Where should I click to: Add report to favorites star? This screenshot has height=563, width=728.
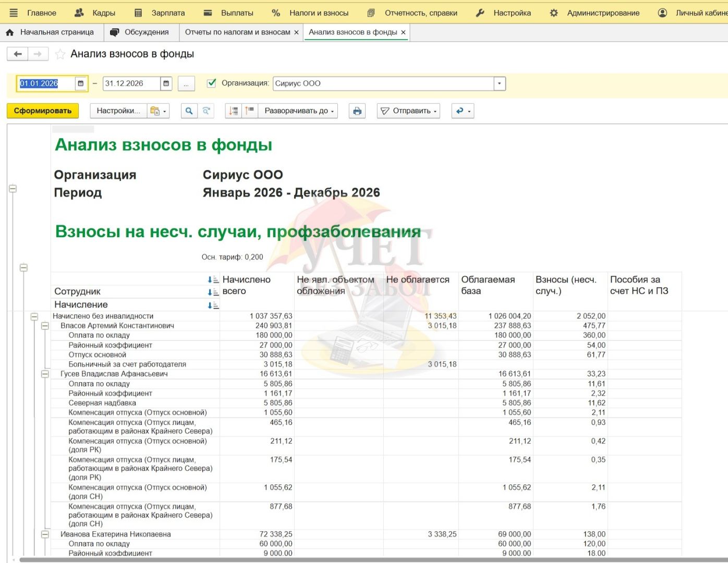click(x=60, y=54)
